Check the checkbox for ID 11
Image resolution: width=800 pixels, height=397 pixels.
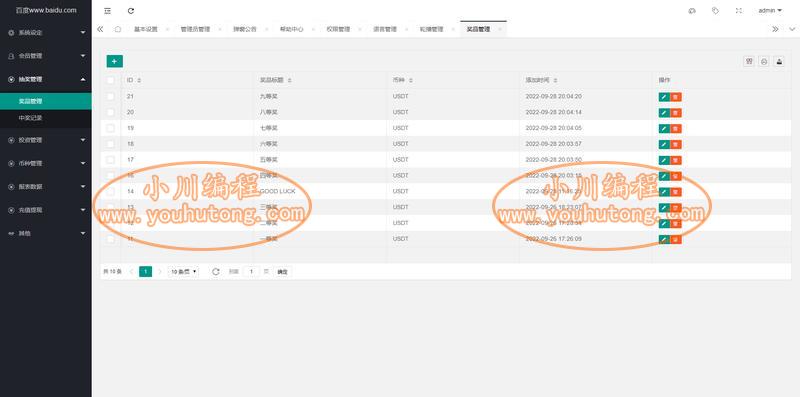(111, 239)
